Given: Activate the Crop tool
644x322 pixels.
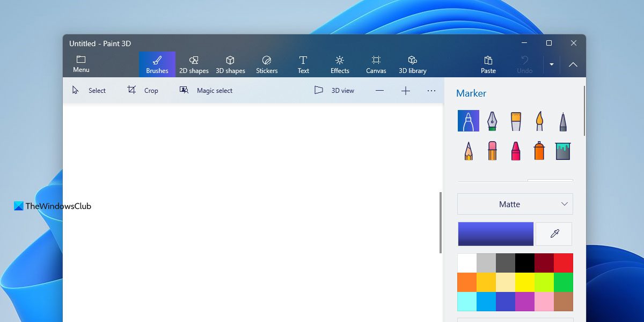Looking at the screenshot, I should point(143,90).
